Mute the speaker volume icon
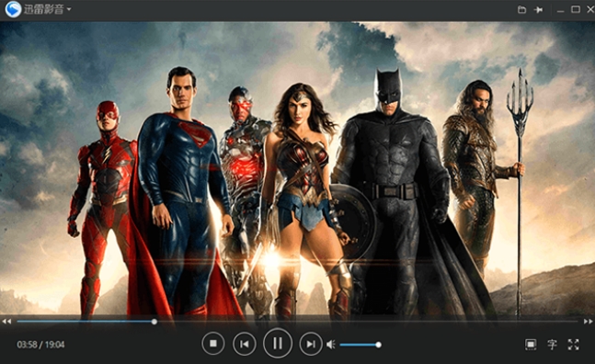Image resolution: width=595 pixels, height=364 pixels. 331,345
